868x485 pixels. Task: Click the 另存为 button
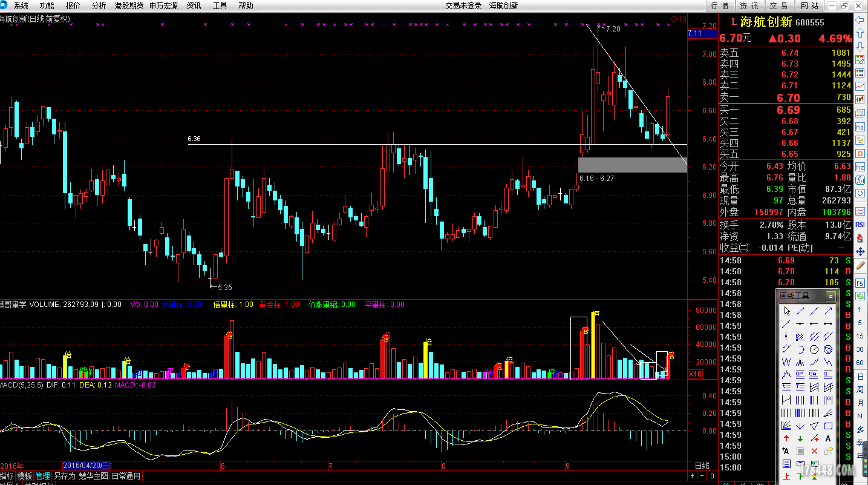[x=65, y=477]
